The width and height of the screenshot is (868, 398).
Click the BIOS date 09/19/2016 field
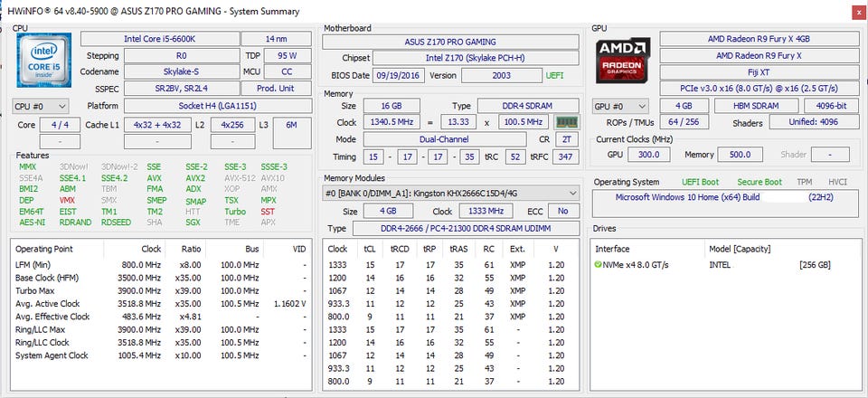[399, 75]
